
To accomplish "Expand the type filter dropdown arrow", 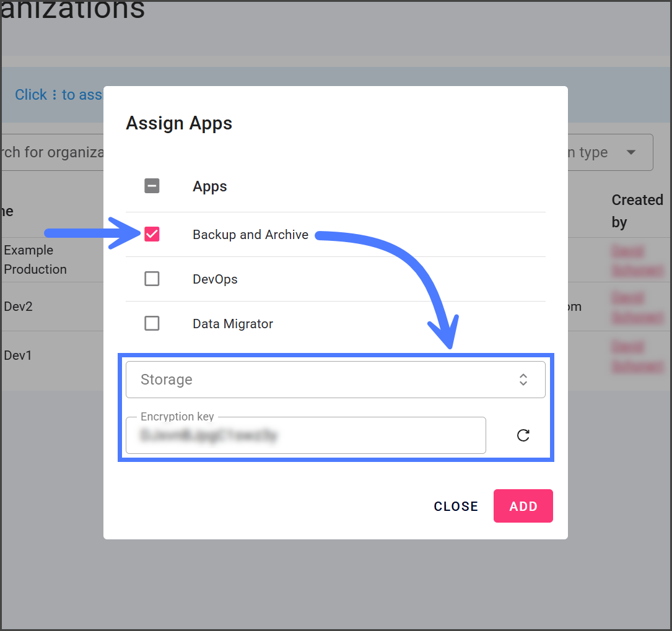I will (x=631, y=152).
